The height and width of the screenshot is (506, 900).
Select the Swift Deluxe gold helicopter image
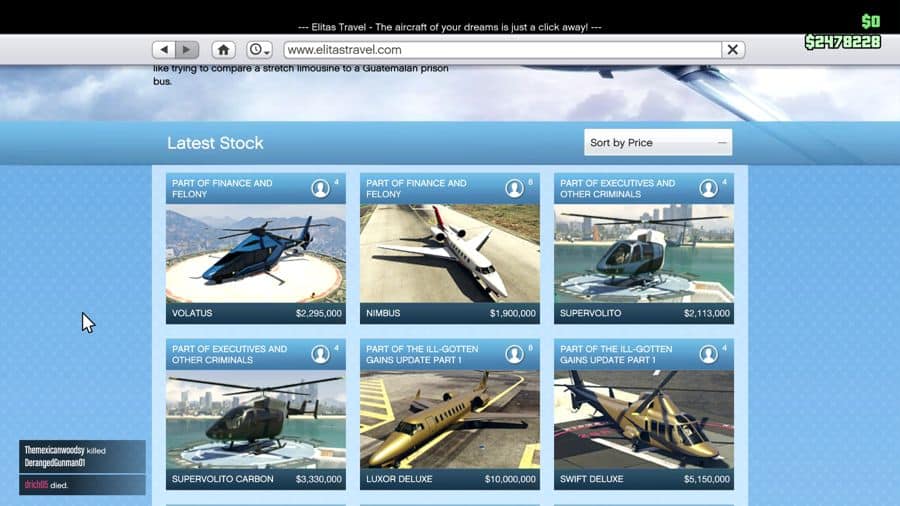(x=643, y=419)
